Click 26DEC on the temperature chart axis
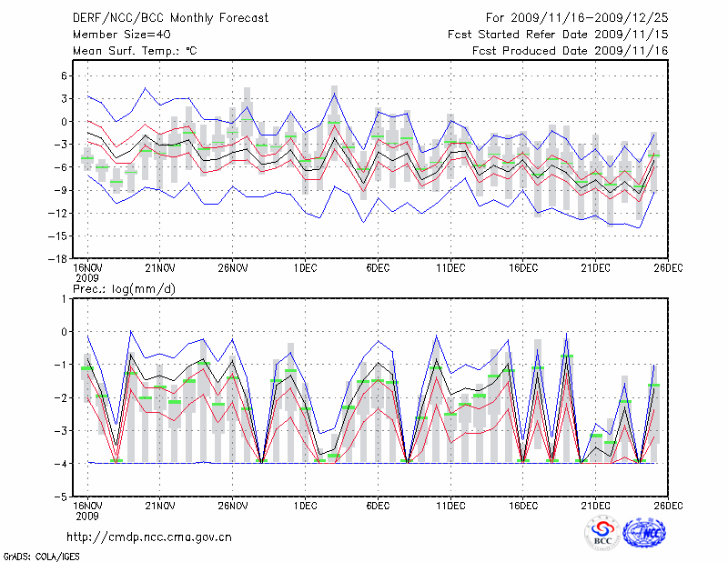728x562 pixels. (668, 268)
